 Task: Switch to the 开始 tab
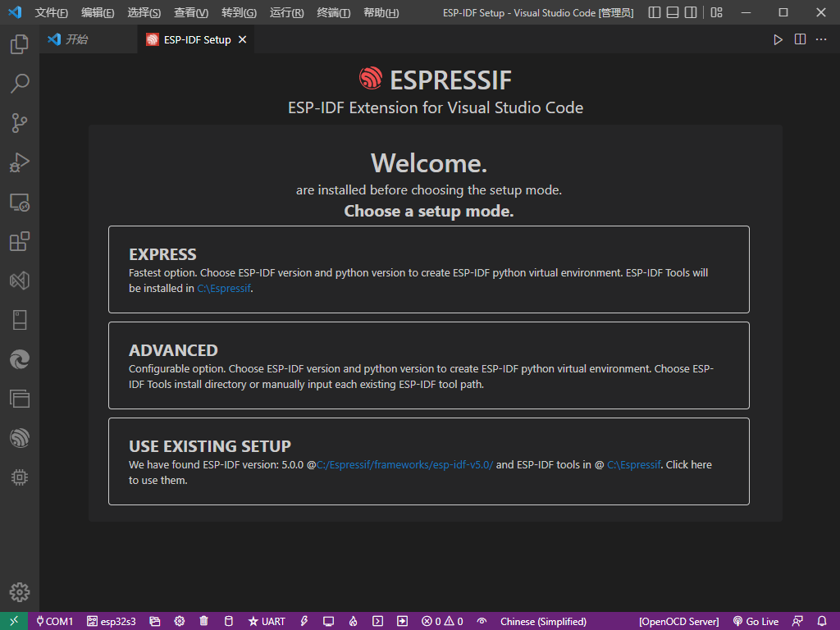[x=88, y=39]
